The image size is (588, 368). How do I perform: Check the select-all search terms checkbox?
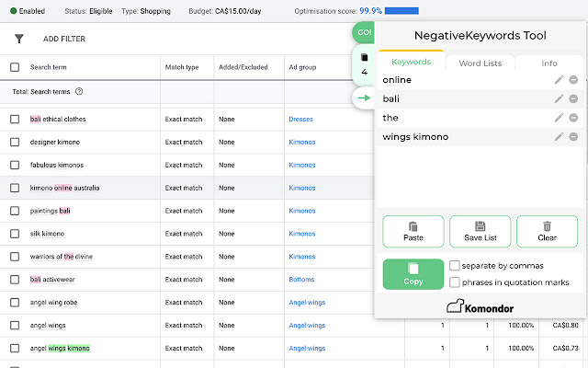pyautogui.click(x=15, y=67)
